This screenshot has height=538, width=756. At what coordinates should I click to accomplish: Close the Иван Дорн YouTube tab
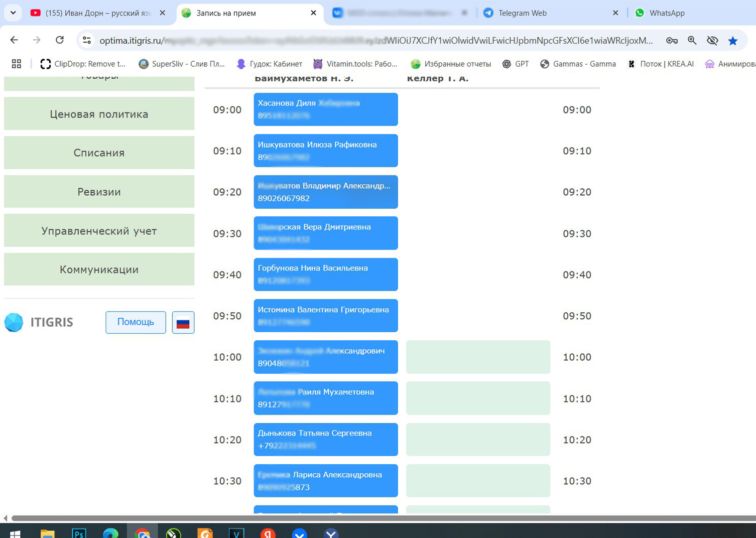pyautogui.click(x=162, y=13)
